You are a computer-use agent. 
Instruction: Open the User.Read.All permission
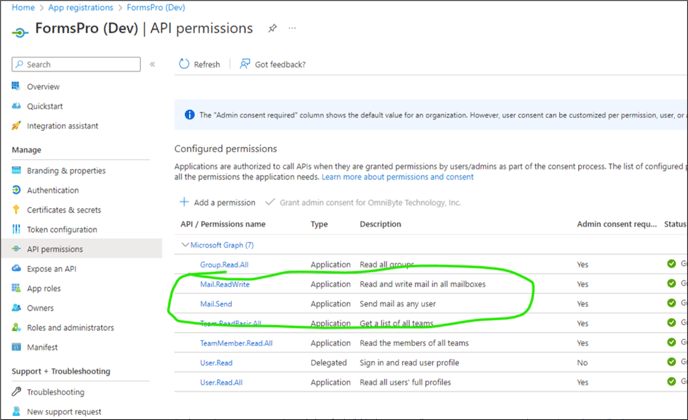(x=221, y=383)
